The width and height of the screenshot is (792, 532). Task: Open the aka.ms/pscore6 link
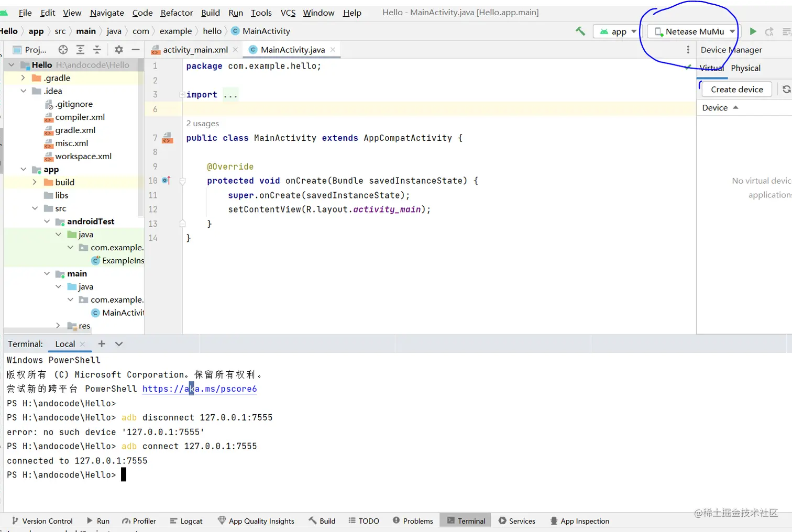[x=200, y=389]
